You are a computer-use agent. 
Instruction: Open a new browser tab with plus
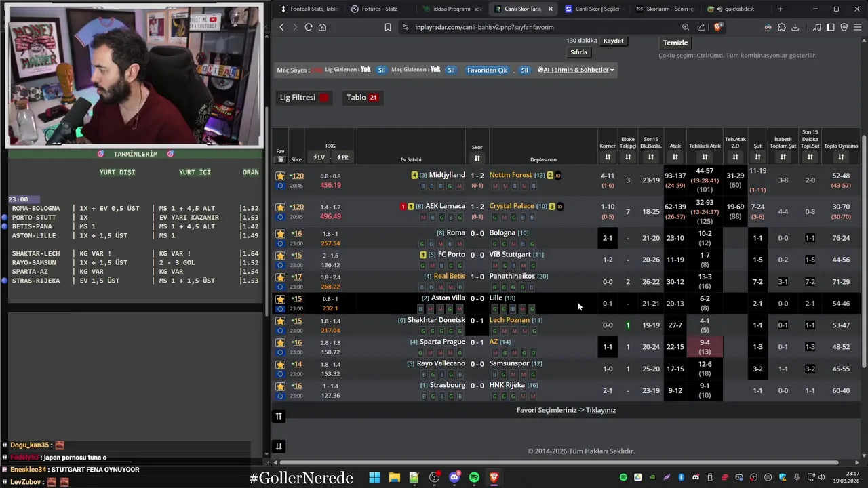(x=780, y=9)
